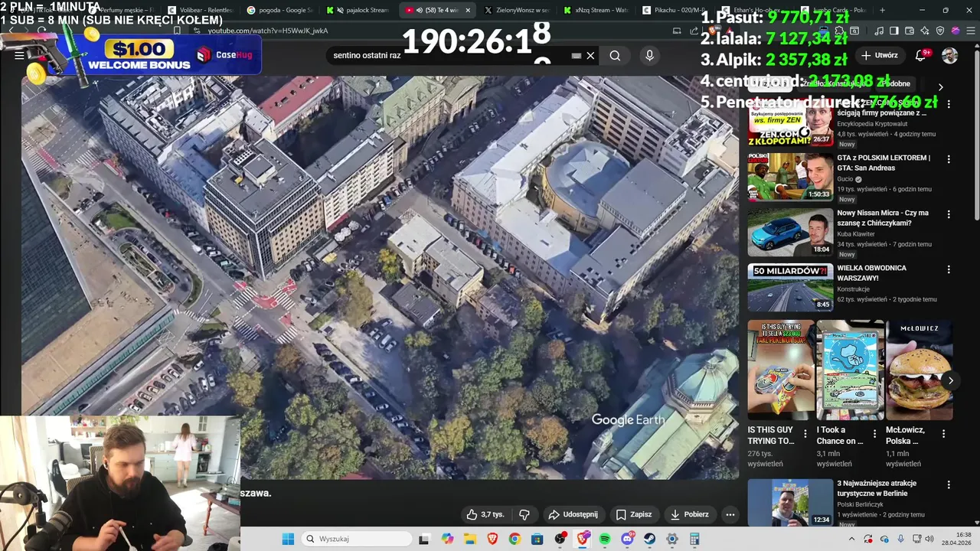Open the Kuba Klawiter channel name
Image resolution: width=980 pixels, height=551 pixels.
856,234
